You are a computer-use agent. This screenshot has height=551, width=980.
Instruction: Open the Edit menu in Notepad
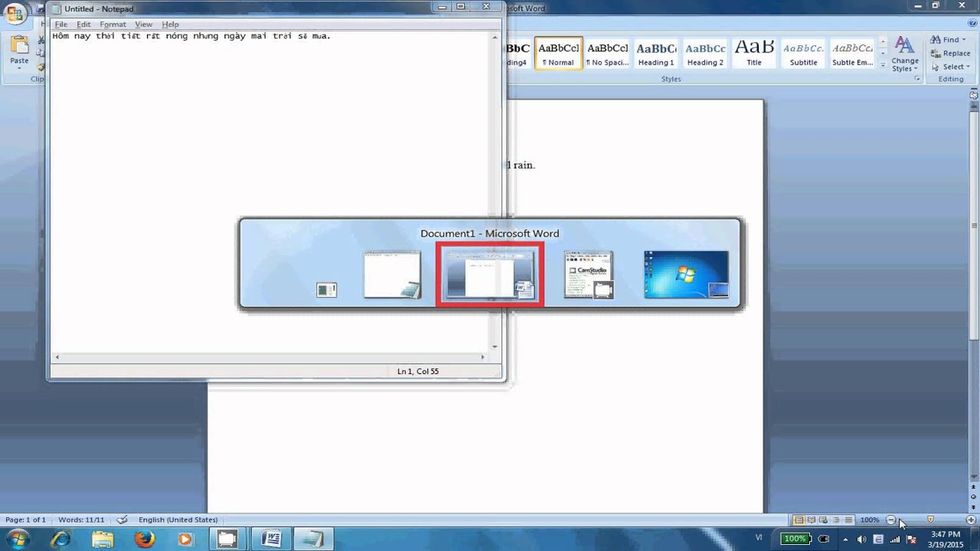(83, 24)
